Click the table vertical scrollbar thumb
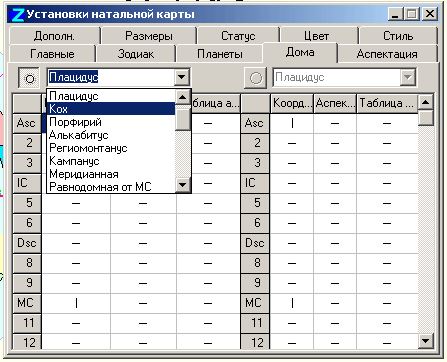The width and height of the screenshot is (447, 362). (426, 118)
